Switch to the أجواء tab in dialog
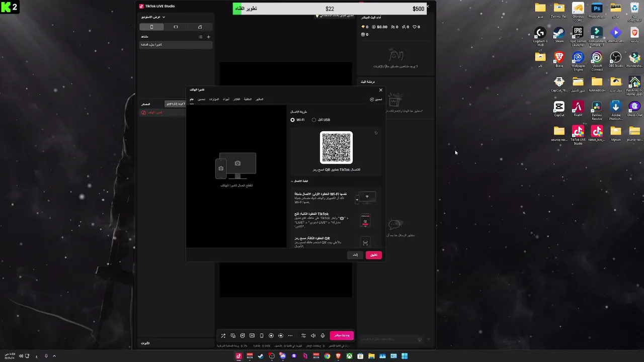The height and width of the screenshot is (362, 644). pyautogui.click(x=226, y=99)
